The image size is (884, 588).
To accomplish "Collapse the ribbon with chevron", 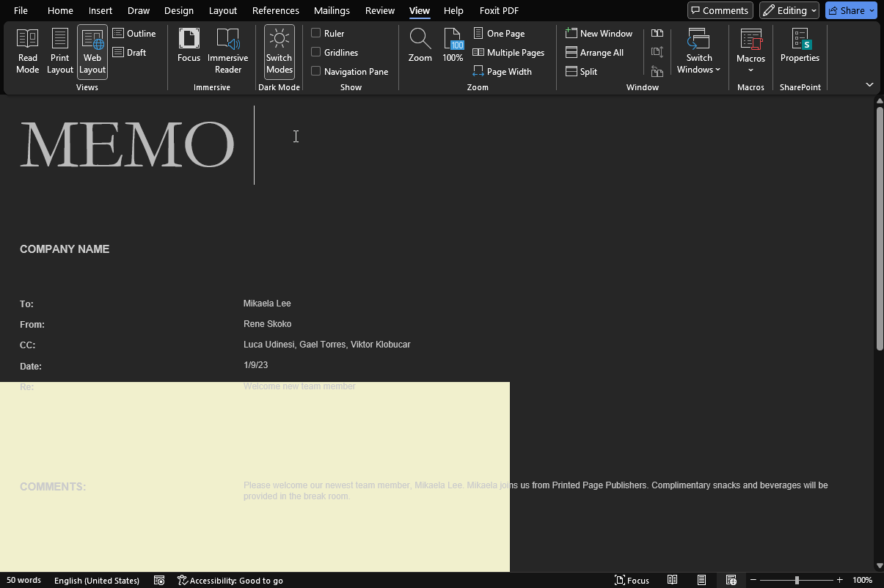I will pos(869,85).
